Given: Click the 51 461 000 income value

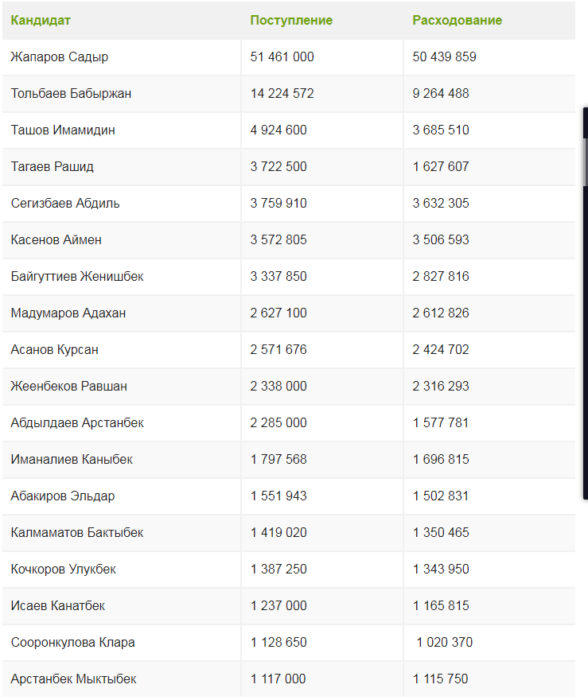Looking at the screenshot, I should tap(282, 57).
